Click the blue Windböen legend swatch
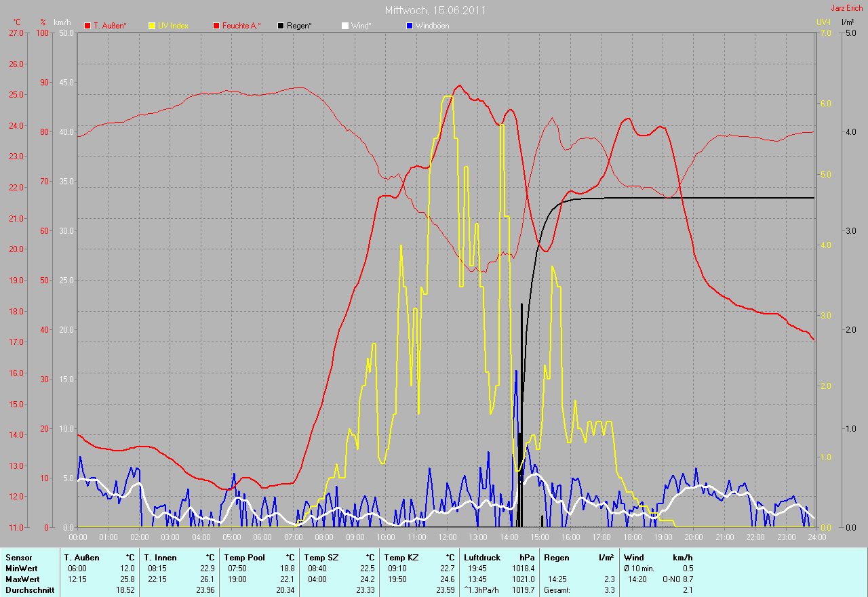868x597 pixels. coord(409,26)
